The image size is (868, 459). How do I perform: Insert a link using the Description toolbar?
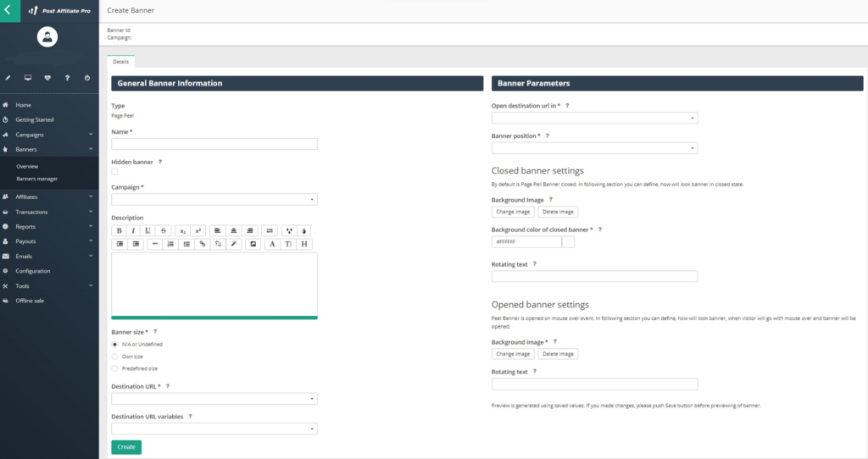[x=202, y=244]
